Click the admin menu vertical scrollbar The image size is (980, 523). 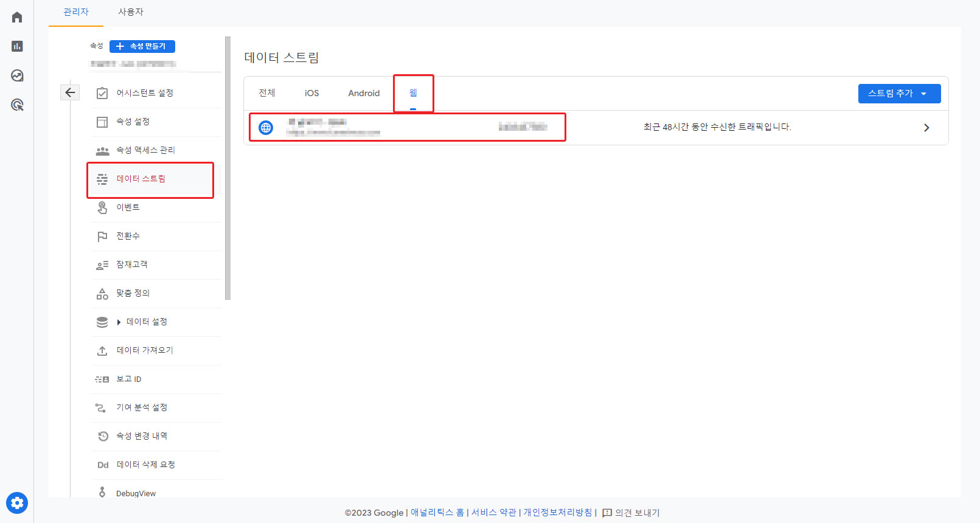click(228, 168)
